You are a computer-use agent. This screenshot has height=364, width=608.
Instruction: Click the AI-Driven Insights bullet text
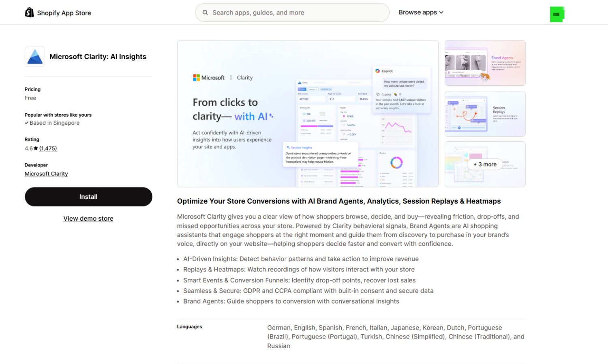301,259
